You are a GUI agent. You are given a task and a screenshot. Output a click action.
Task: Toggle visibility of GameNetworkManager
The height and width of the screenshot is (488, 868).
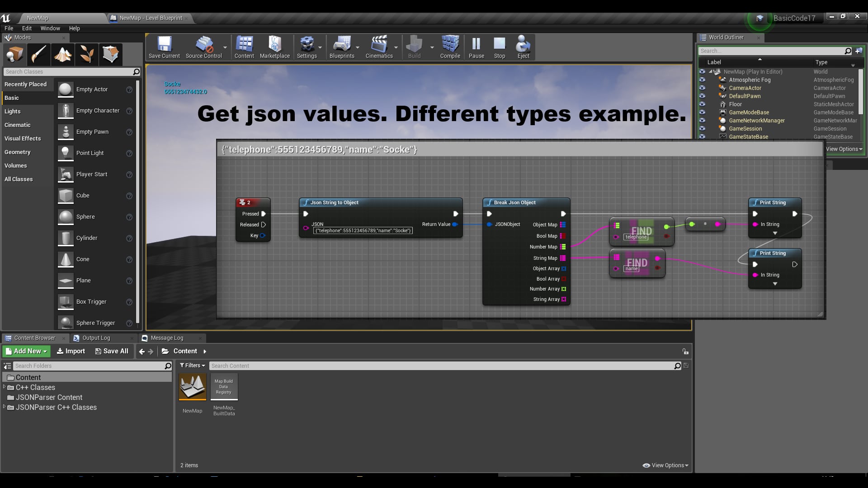[702, 121]
